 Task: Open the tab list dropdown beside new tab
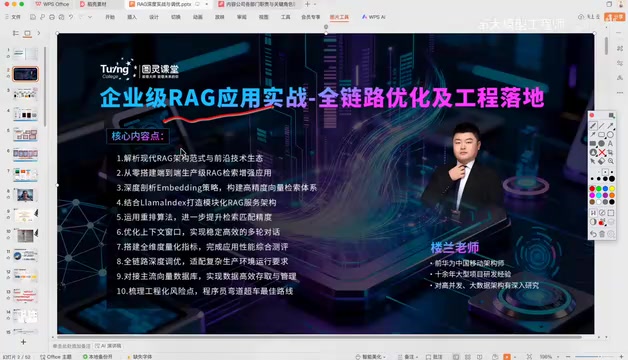(315, 4)
